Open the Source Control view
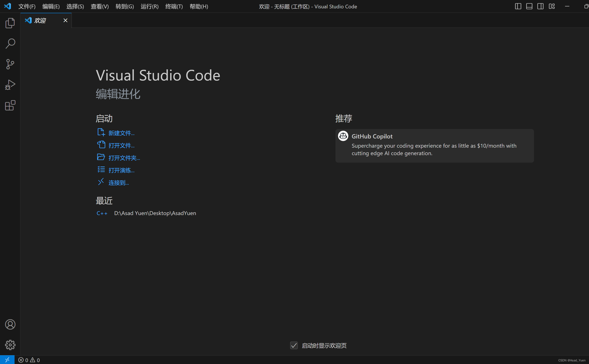The image size is (589, 364). pos(10,64)
